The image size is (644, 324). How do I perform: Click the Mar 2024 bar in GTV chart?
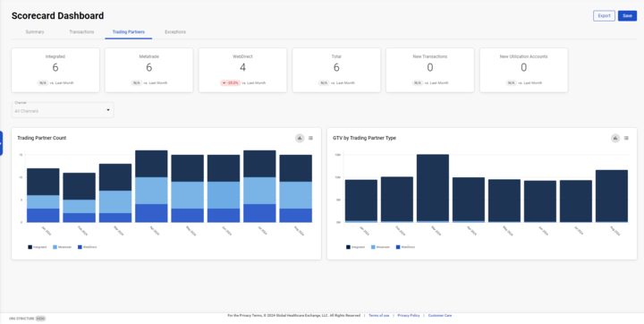(x=433, y=188)
